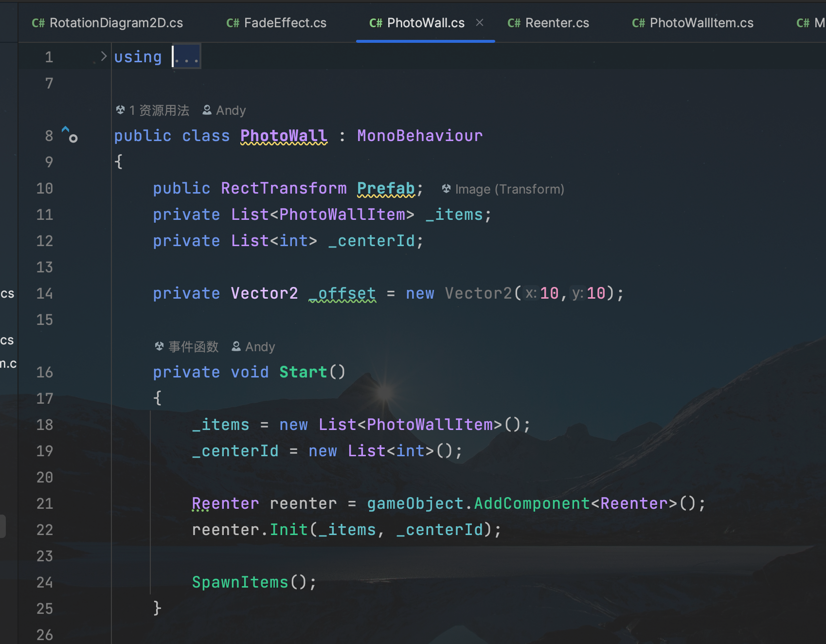Click _centerId declaration on line 12
This screenshot has width=826, height=644.
371,241
